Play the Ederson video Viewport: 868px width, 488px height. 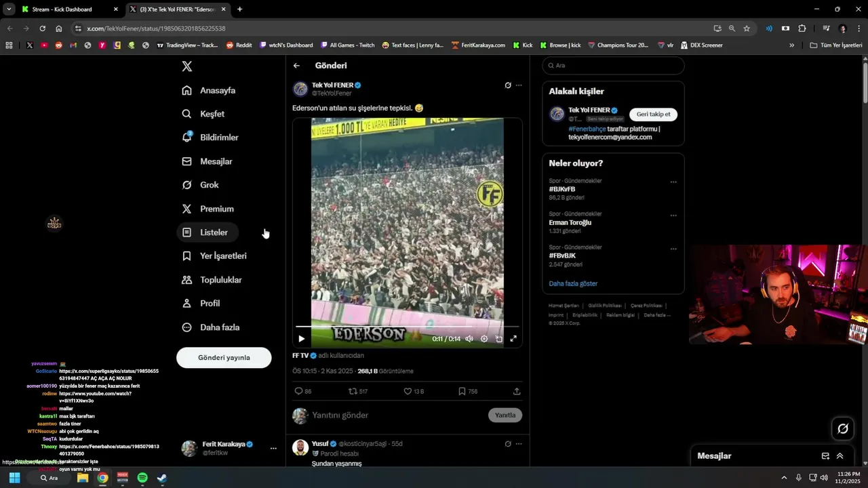302,338
